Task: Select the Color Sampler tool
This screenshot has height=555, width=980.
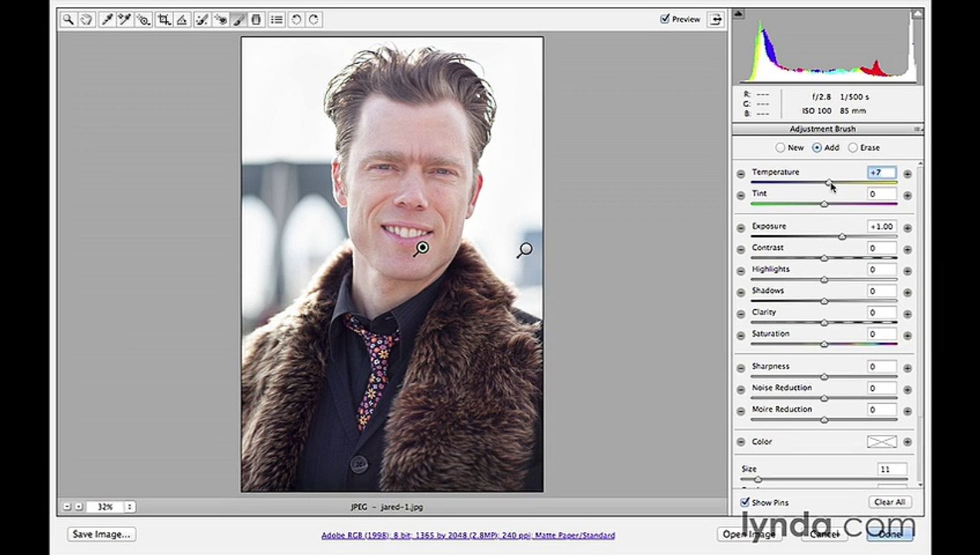Action: click(x=125, y=20)
